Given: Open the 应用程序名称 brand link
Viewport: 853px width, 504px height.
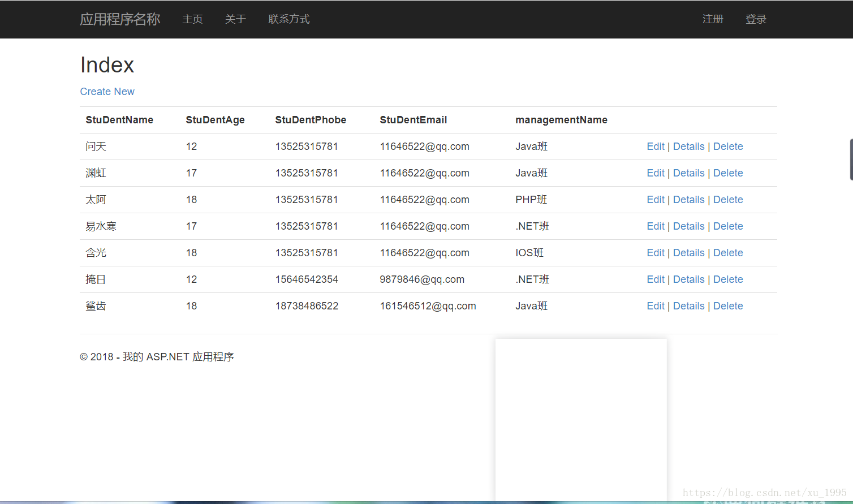Looking at the screenshot, I should point(120,19).
